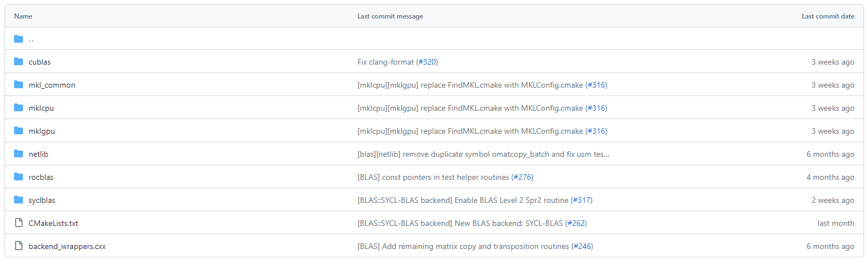
Task: Click the mkl_common folder icon
Action: (x=19, y=85)
